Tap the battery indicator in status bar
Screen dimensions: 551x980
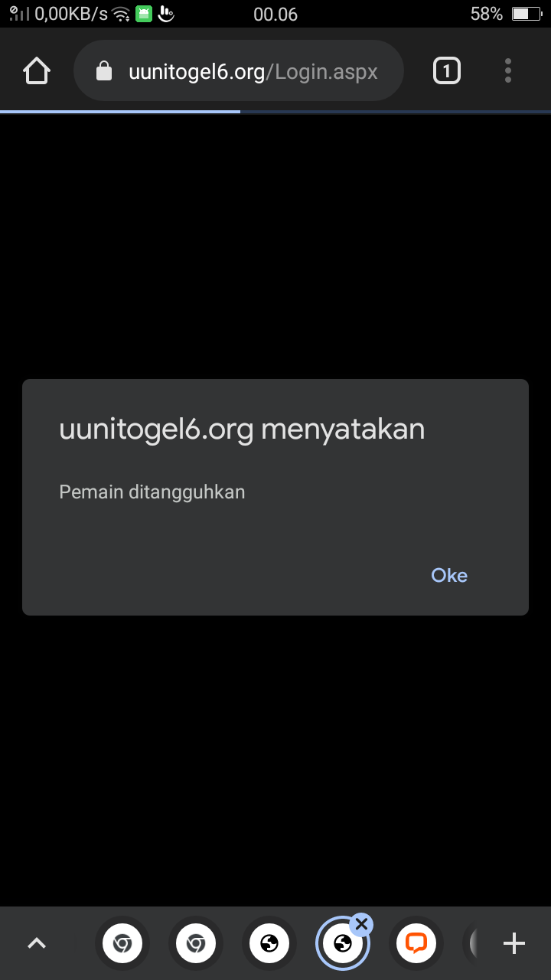point(526,14)
